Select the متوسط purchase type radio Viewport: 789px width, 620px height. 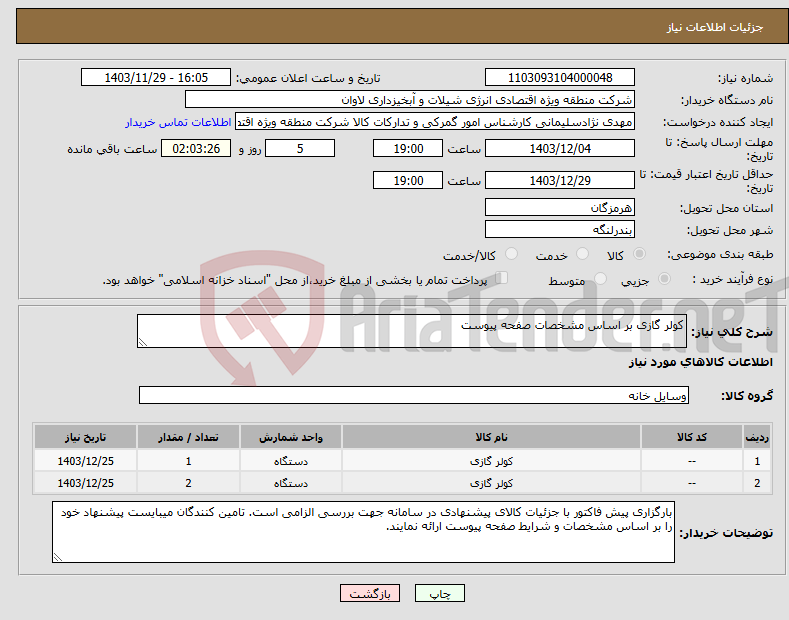(600, 279)
